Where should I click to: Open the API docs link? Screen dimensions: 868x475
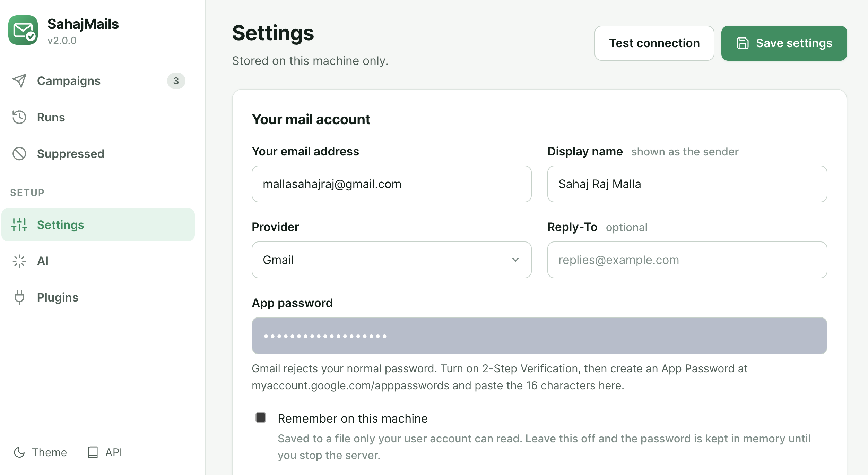point(105,452)
